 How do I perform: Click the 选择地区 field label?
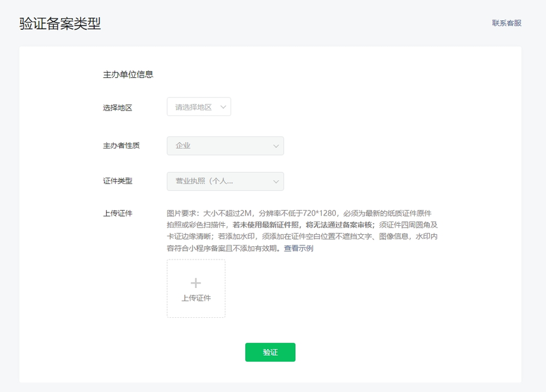[117, 108]
